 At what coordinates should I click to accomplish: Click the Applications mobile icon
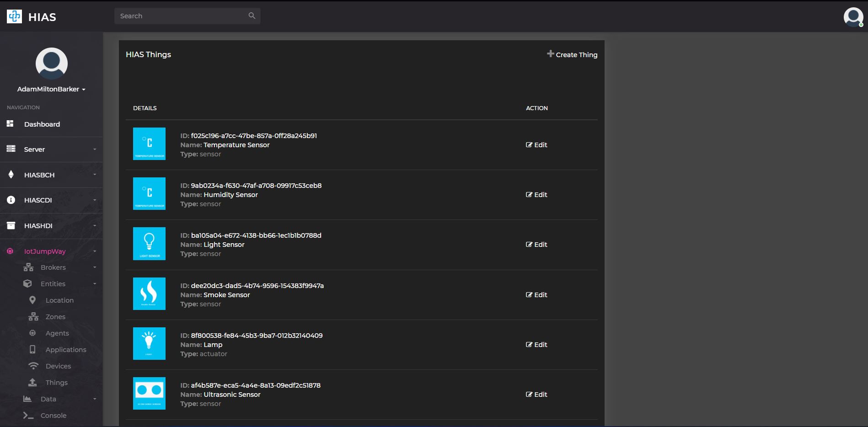click(x=32, y=349)
